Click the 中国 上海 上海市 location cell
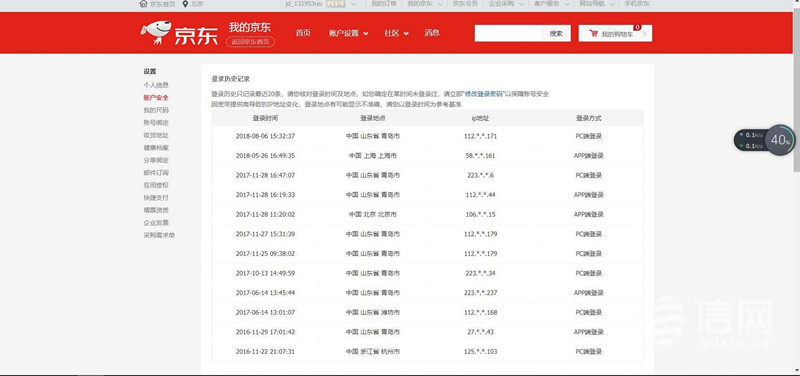The image size is (800, 376). [x=372, y=156]
